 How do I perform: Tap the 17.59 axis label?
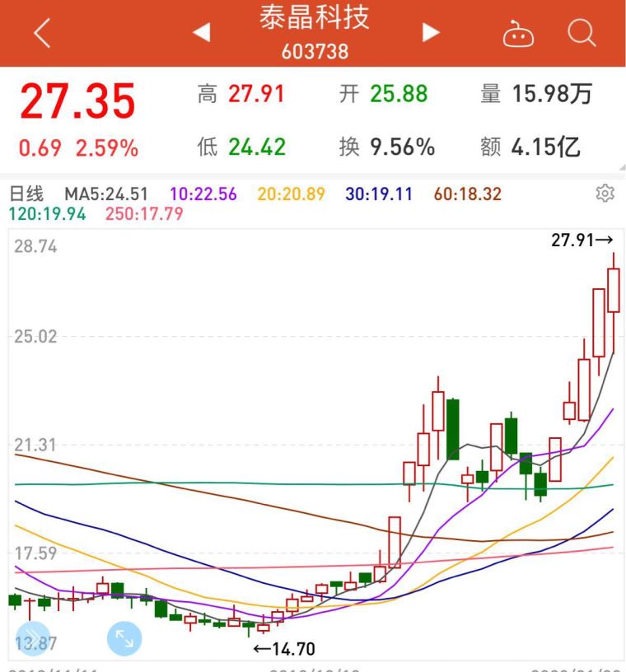tap(35, 553)
